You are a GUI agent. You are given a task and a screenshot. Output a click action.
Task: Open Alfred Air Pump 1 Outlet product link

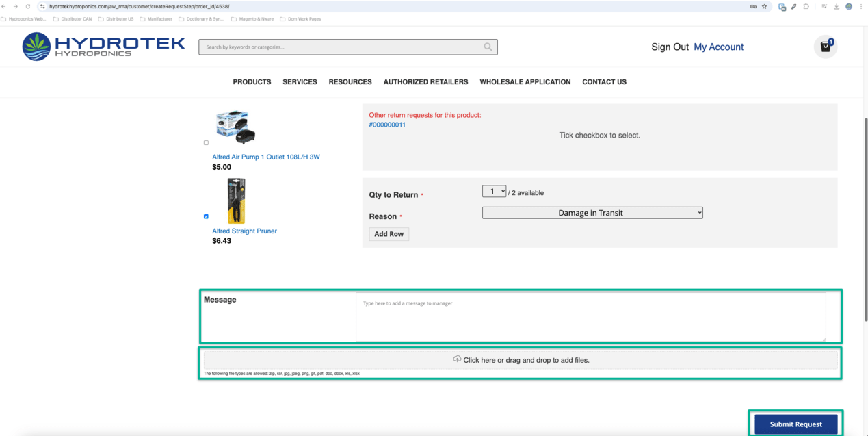266,157
